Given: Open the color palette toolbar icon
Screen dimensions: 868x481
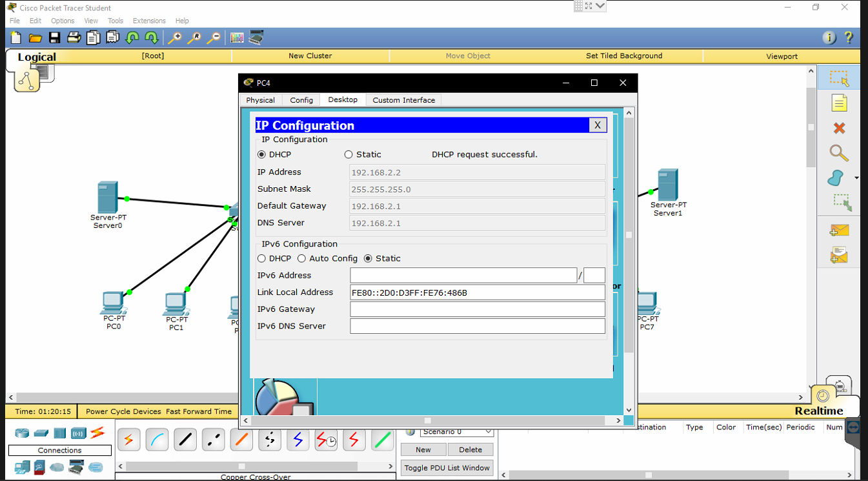Looking at the screenshot, I should pos(237,37).
